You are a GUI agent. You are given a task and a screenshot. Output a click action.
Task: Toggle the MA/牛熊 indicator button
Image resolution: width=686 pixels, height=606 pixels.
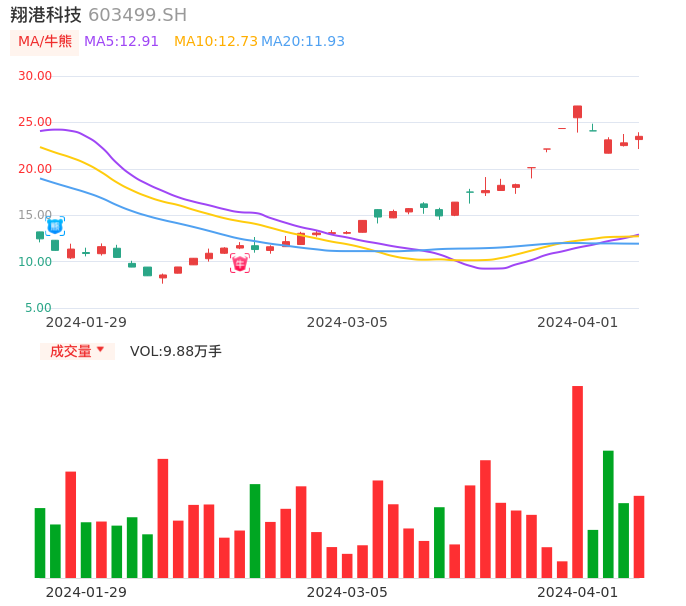45,42
